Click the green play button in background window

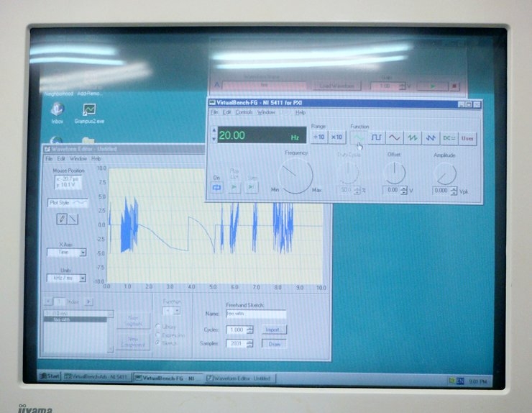(x=432, y=86)
